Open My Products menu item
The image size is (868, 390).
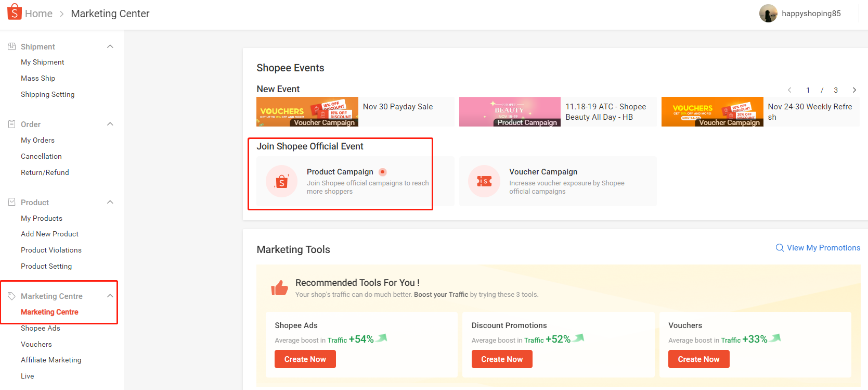[42, 218]
